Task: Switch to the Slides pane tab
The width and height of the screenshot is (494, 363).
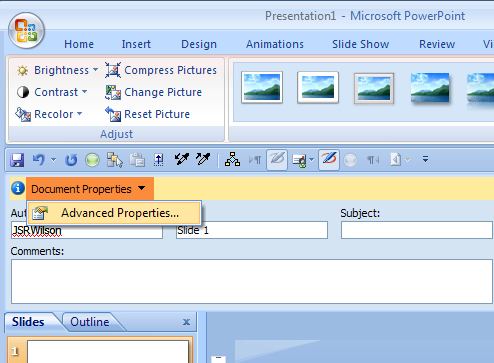Action: pyautogui.click(x=28, y=322)
